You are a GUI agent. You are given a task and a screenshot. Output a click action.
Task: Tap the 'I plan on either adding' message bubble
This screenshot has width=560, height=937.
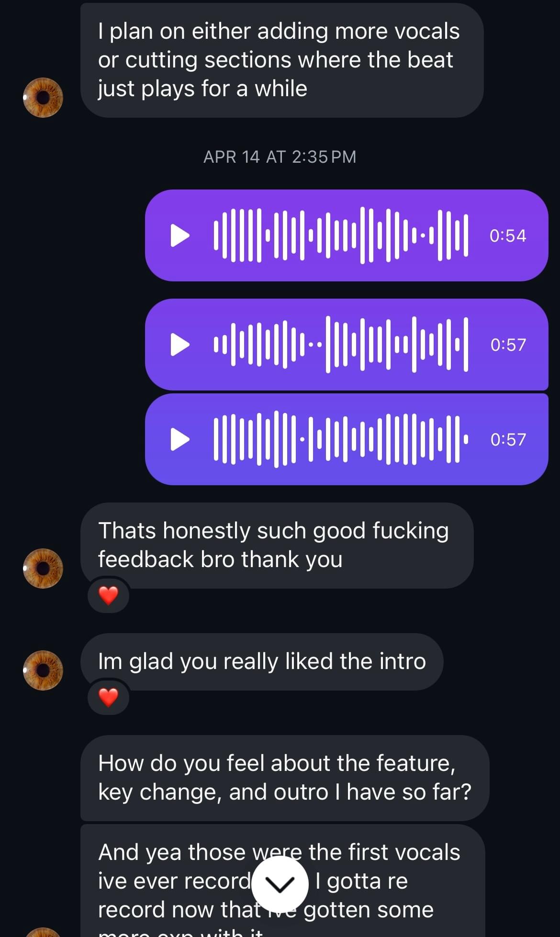point(282,60)
